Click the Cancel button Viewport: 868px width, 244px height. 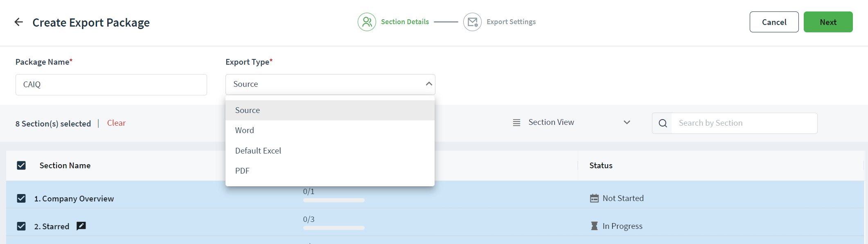[774, 22]
